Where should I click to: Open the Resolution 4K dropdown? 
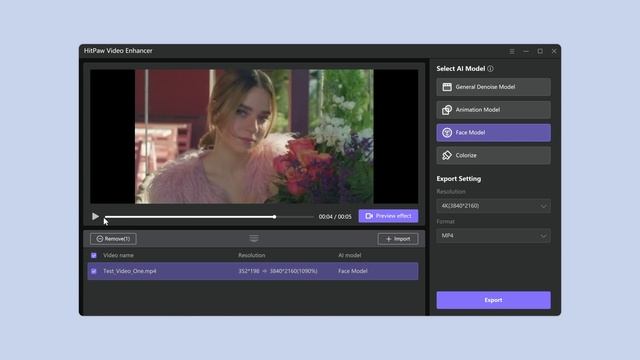click(493, 206)
